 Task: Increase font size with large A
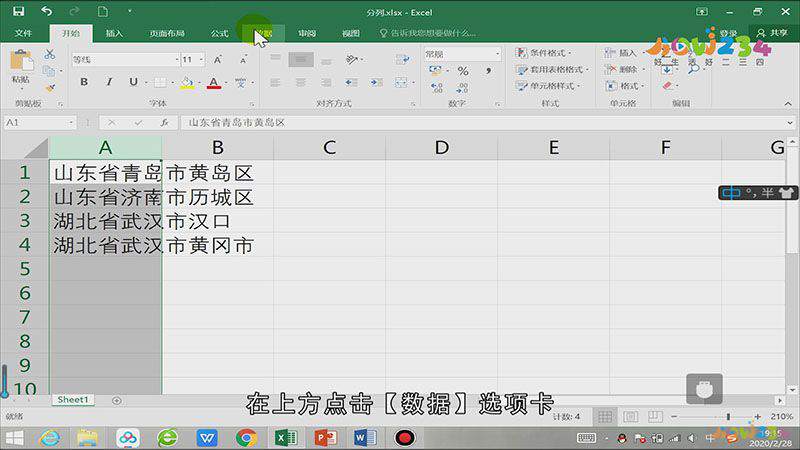coord(218,60)
